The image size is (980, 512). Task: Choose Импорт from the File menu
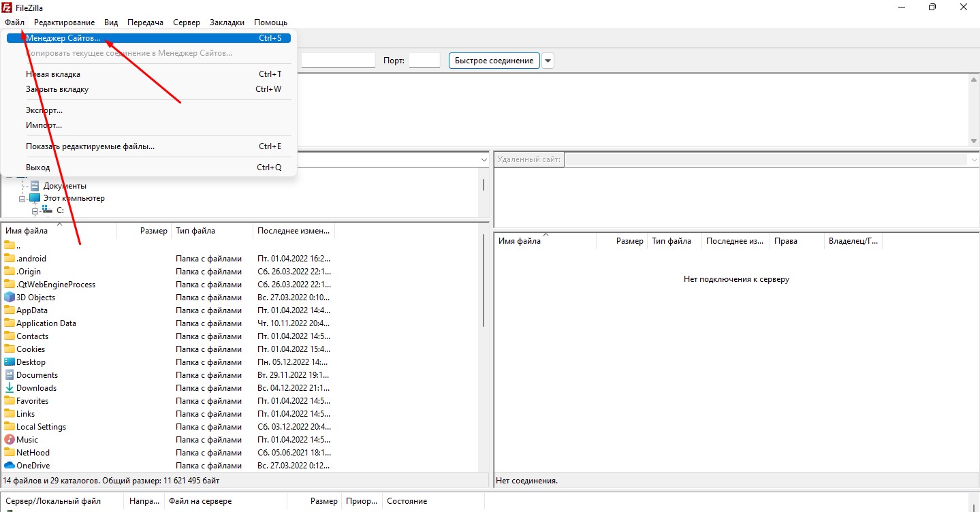click(x=148, y=125)
